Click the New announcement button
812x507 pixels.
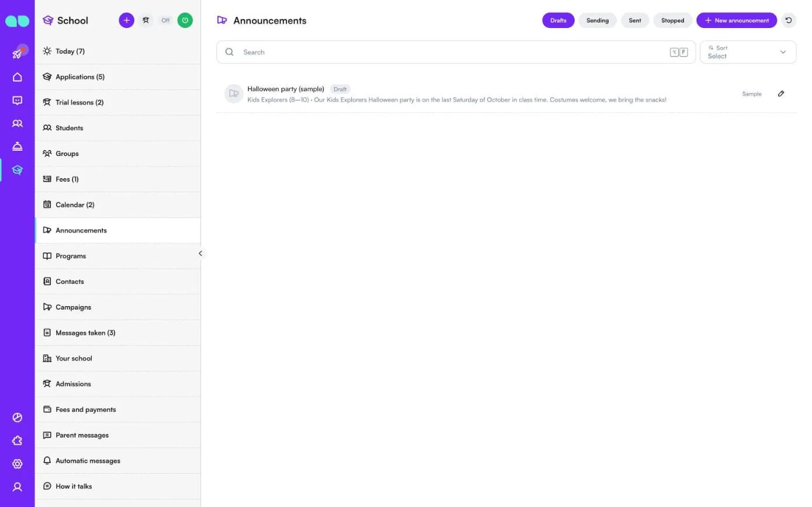(737, 20)
